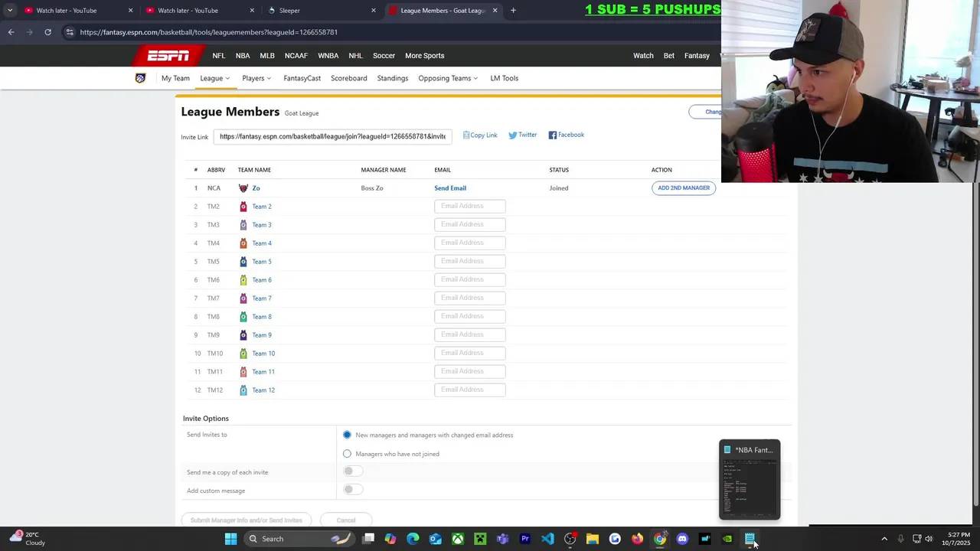
Task: Open Premiere Pro from the taskbar
Action: pyautogui.click(x=525, y=539)
